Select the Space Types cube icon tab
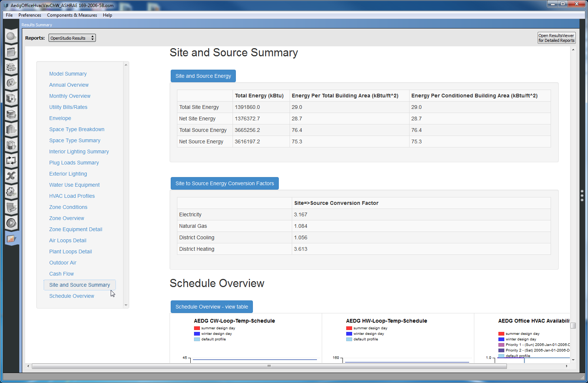This screenshot has width=588, height=383. pos(11,98)
